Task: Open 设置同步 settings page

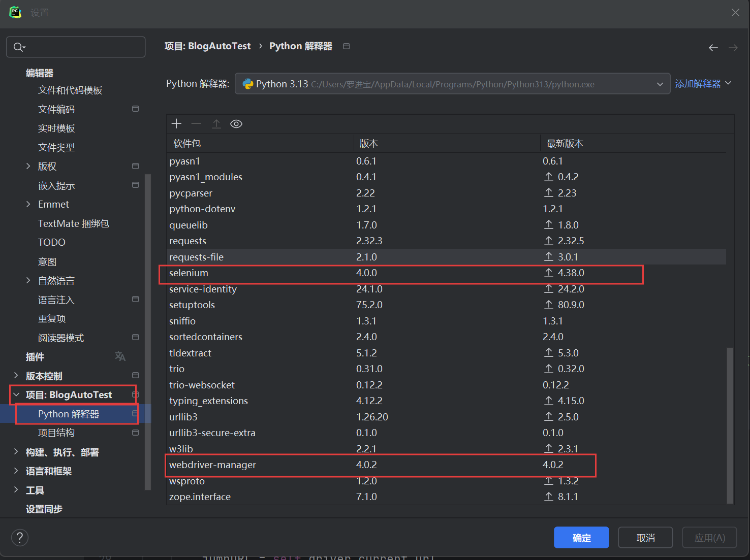Action: coord(44,509)
